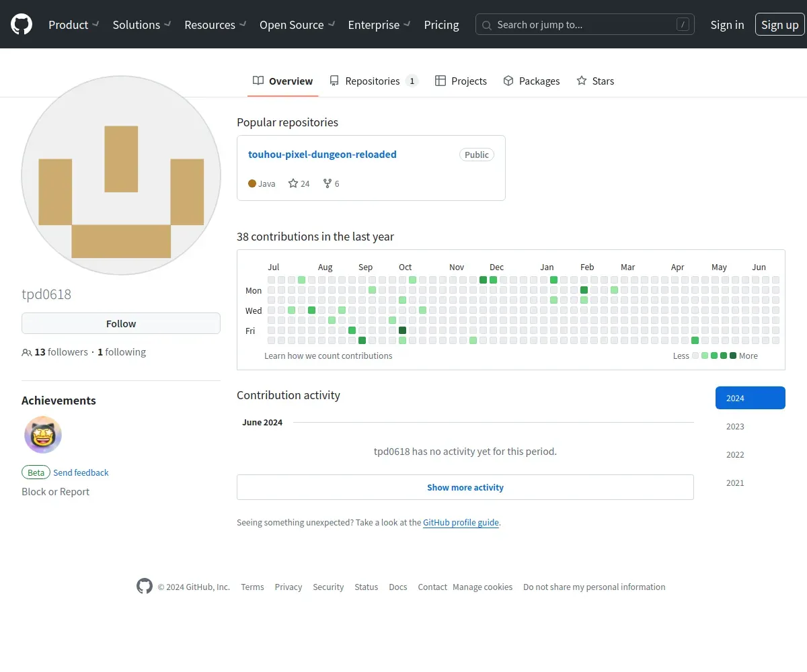
Task: Click the Achievements heading link
Action: tap(59, 401)
